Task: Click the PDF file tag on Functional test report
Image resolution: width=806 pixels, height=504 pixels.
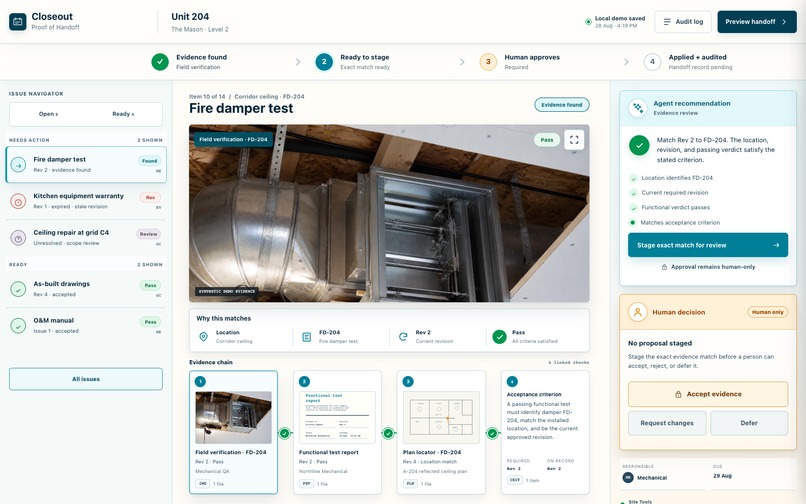Action: coord(306,484)
